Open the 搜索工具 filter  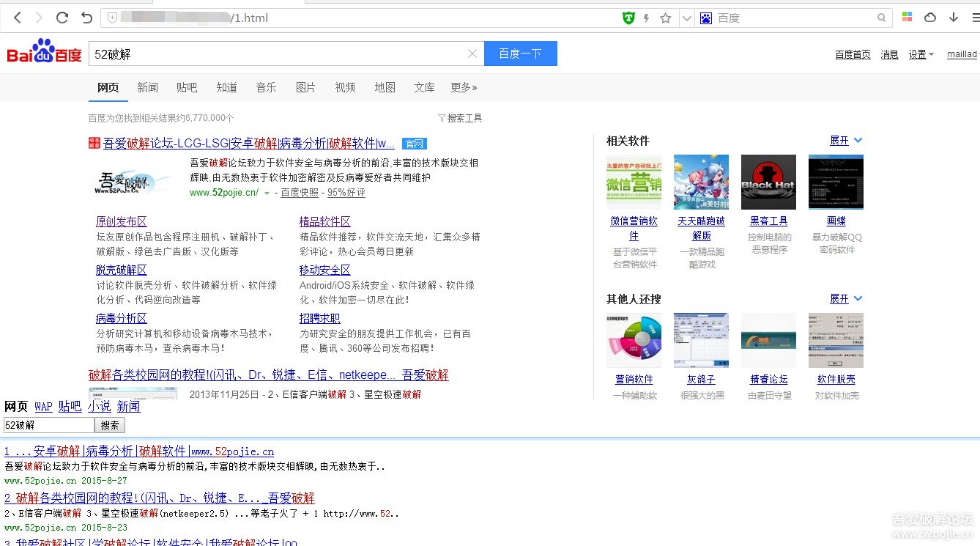click(460, 118)
